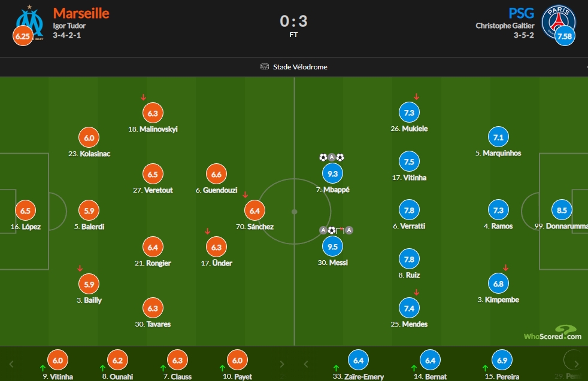Click Verratti's 7.8 rating bubble
Screen dimensions: 588x381
click(409, 210)
